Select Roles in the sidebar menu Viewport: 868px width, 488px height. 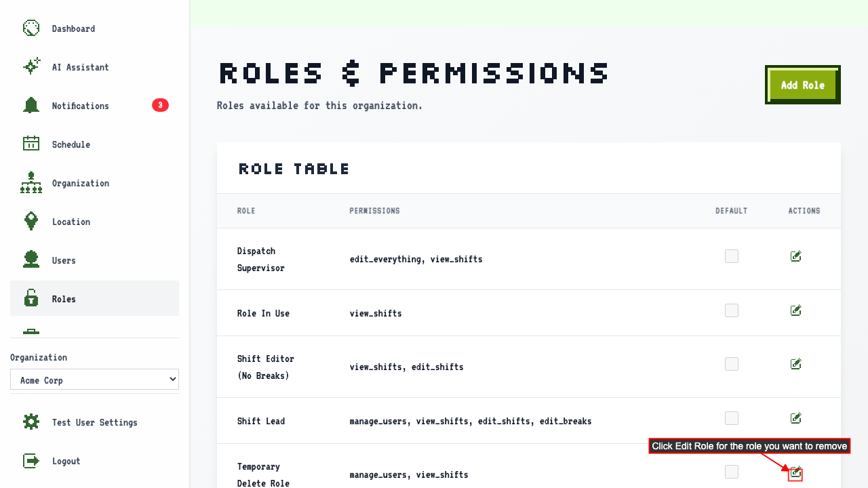(x=94, y=299)
